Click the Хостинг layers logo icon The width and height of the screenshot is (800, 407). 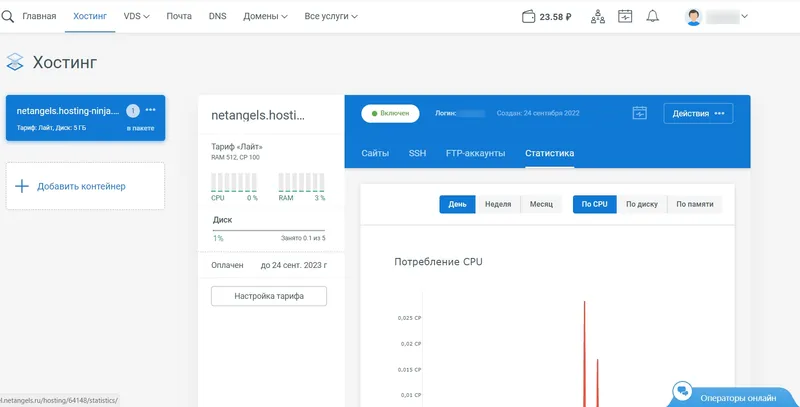[x=15, y=62]
